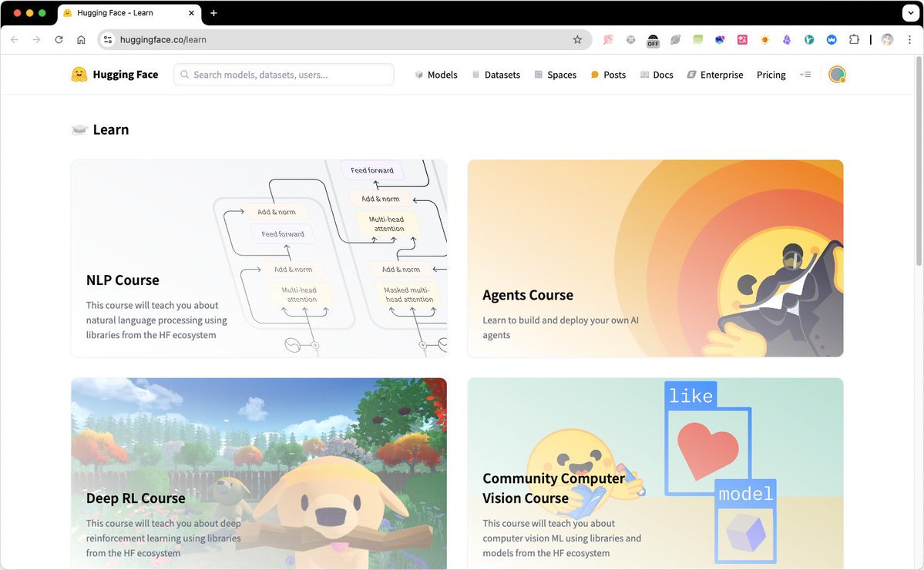Open the Deep RL Course title
Image resolution: width=924 pixels, height=570 pixels.
(136, 498)
